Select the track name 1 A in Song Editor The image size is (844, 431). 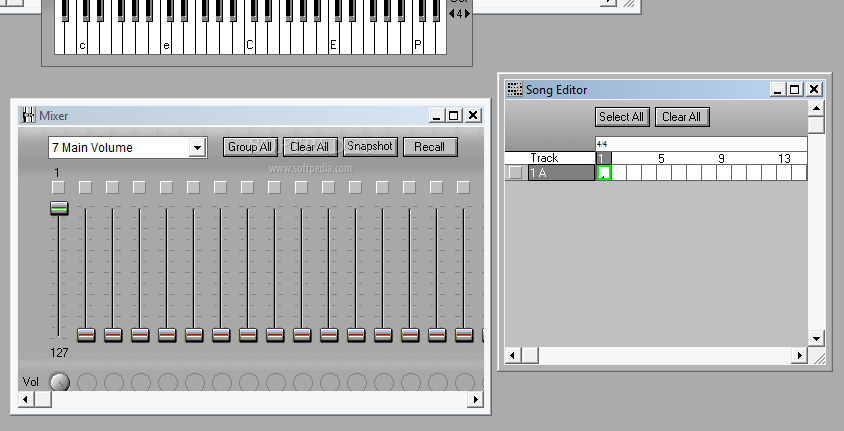[561, 173]
